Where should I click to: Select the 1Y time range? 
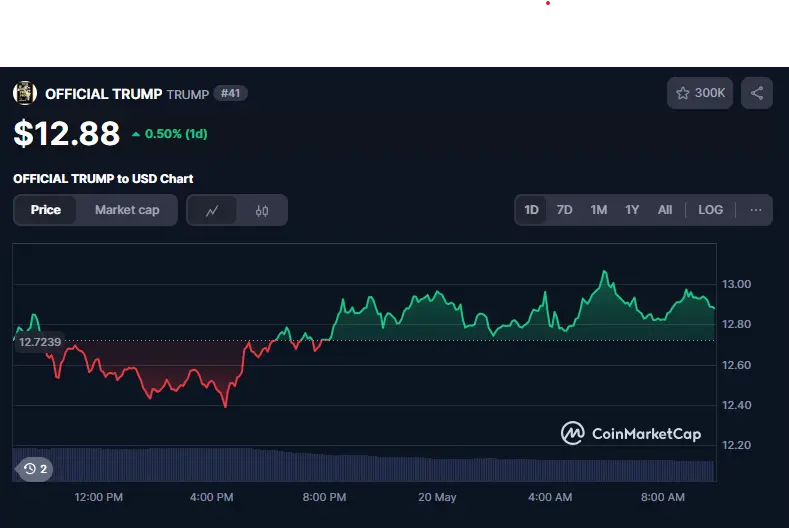click(x=632, y=210)
